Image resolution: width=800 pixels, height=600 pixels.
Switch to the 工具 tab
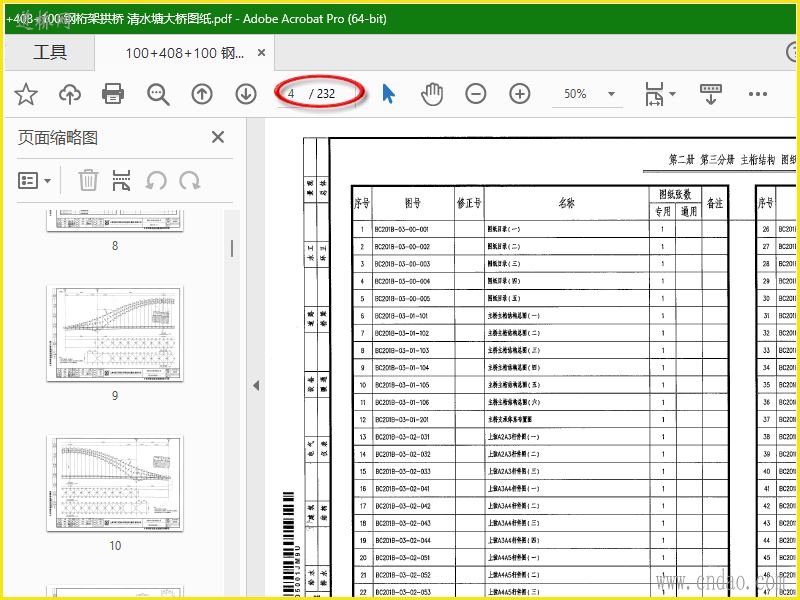pyautogui.click(x=50, y=53)
